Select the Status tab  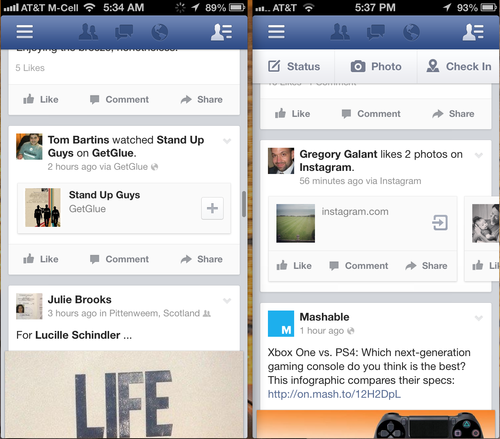coord(294,66)
